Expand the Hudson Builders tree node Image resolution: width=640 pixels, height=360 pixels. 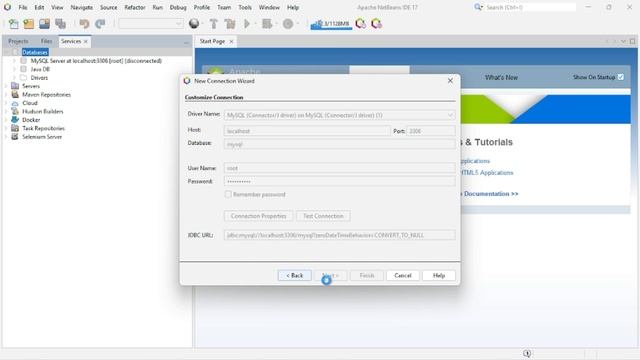[6, 111]
